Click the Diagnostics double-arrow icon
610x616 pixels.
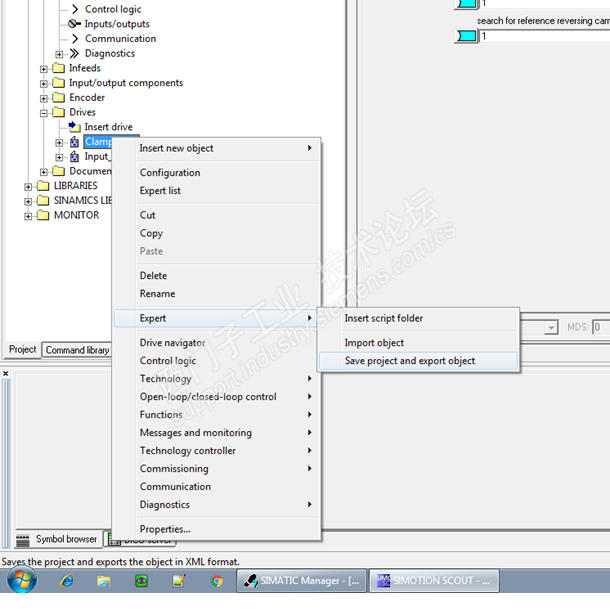74,53
